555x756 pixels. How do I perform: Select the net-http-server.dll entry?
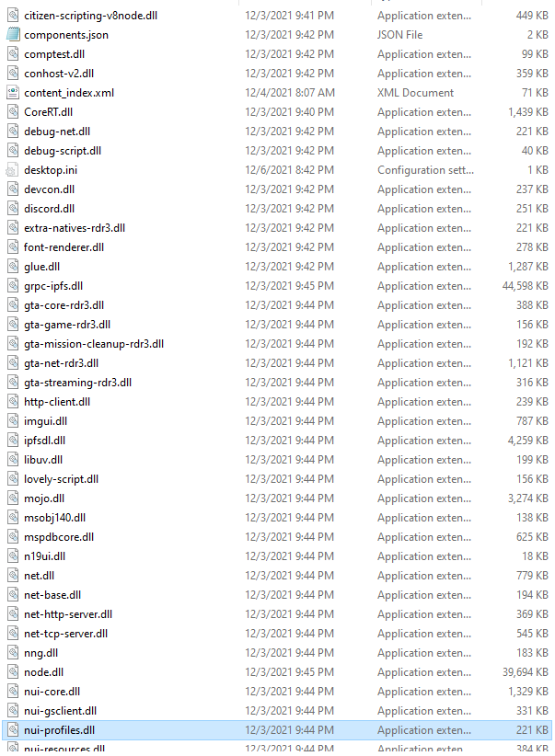pos(68,614)
